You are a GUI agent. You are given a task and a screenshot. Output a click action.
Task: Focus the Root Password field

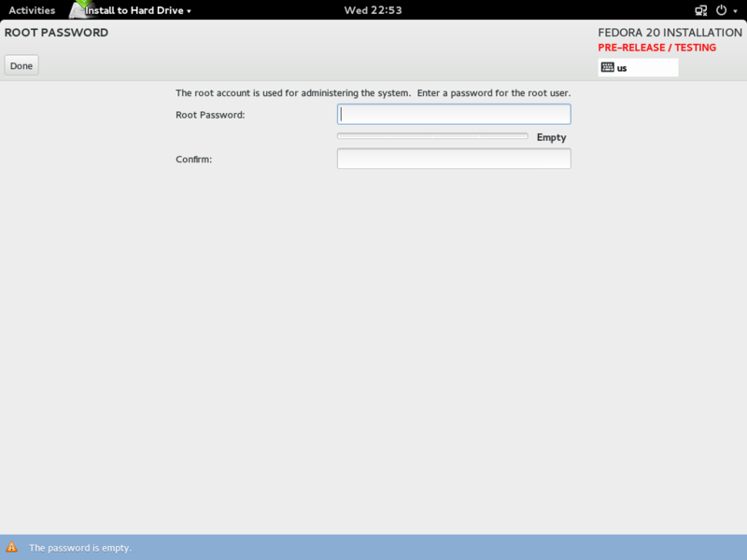coord(454,114)
